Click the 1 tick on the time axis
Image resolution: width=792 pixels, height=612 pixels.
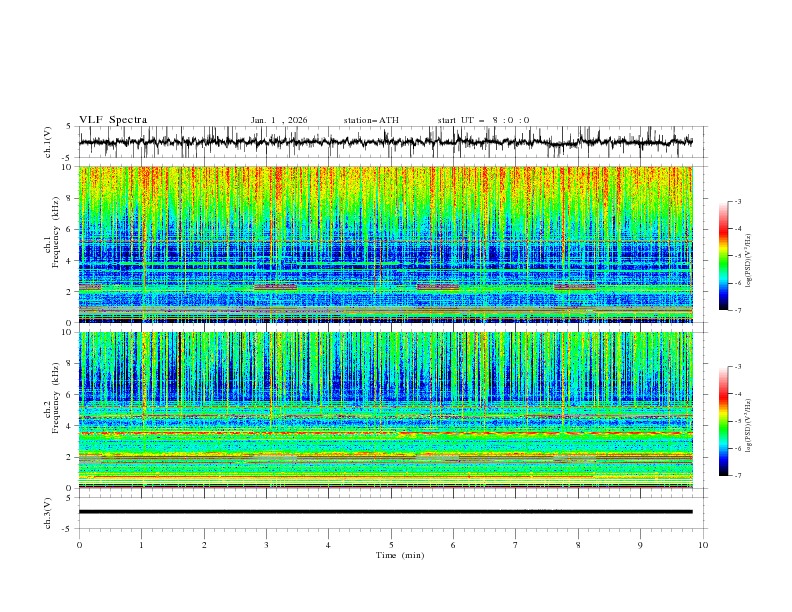[x=141, y=545]
